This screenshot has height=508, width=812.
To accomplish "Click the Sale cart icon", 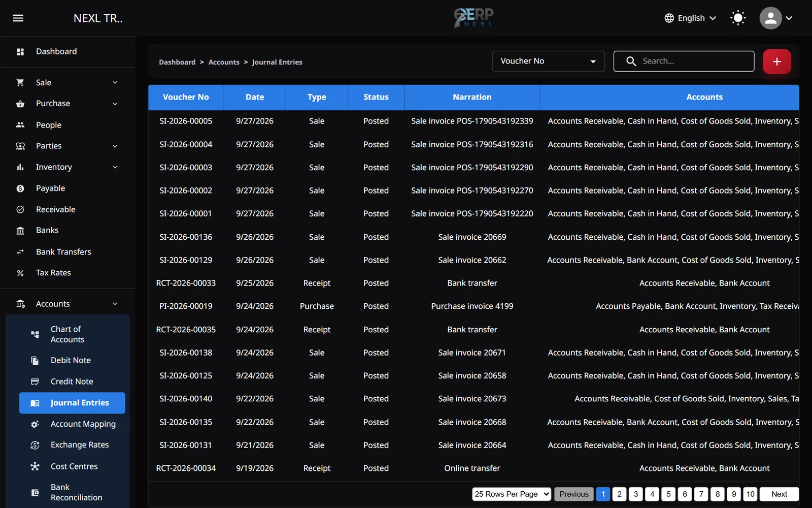I will click(20, 82).
